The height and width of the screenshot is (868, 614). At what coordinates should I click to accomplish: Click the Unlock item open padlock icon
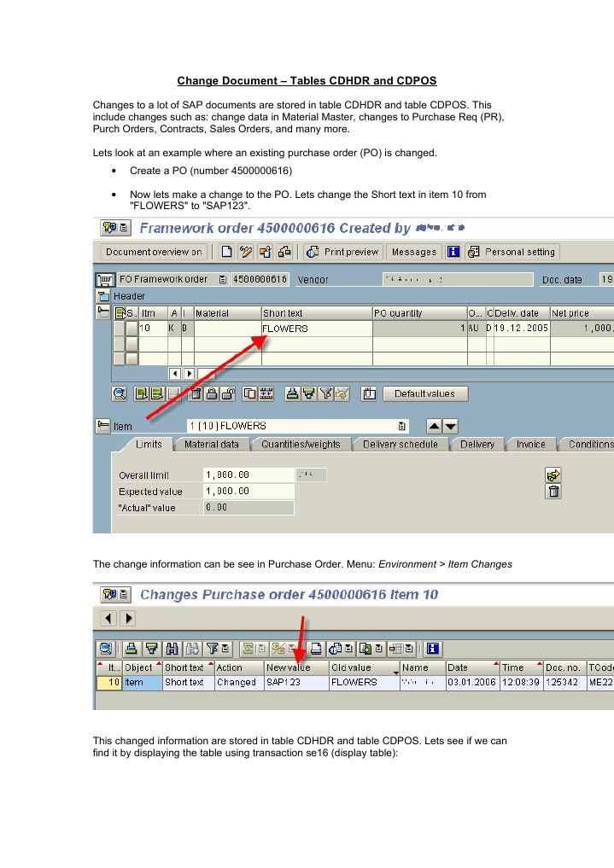click(x=227, y=393)
